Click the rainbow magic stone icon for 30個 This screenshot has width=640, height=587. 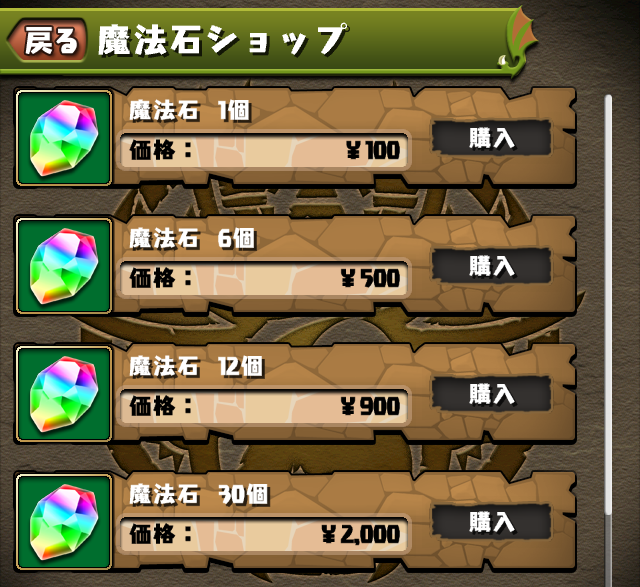click(64, 522)
